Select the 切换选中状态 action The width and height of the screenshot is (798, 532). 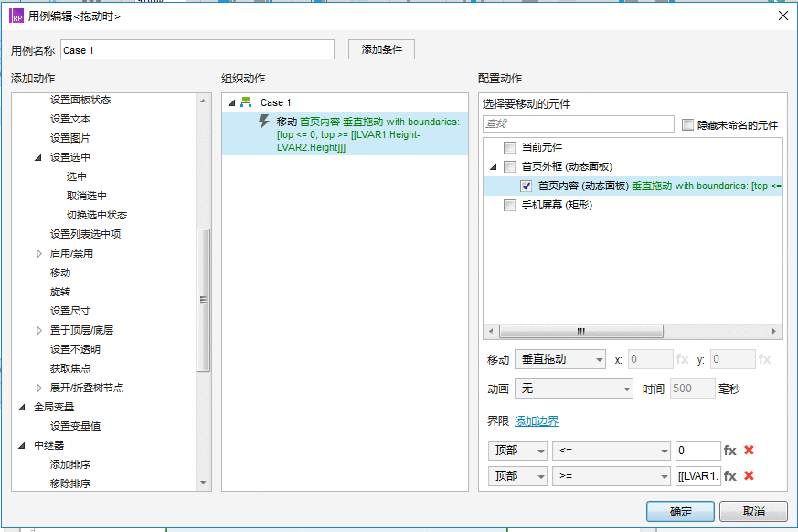click(x=97, y=216)
